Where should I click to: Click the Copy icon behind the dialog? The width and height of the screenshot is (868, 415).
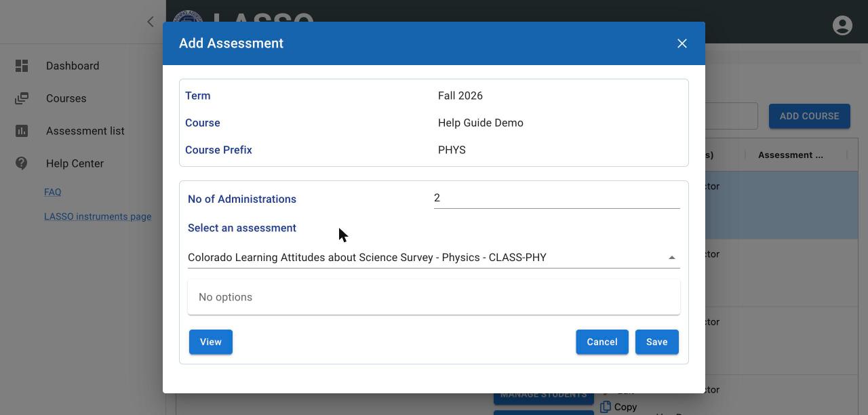[x=606, y=407]
